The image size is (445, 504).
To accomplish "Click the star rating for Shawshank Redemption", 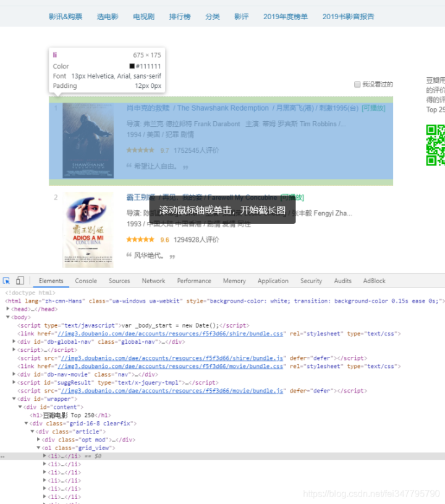I will coord(140,150).
